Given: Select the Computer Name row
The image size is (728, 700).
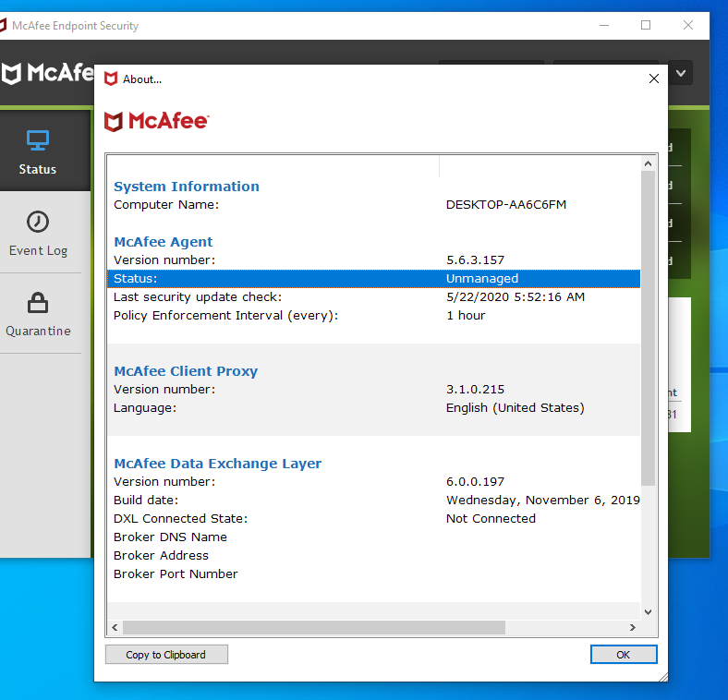Looking at the screenshot, I should tap(374, 205).
